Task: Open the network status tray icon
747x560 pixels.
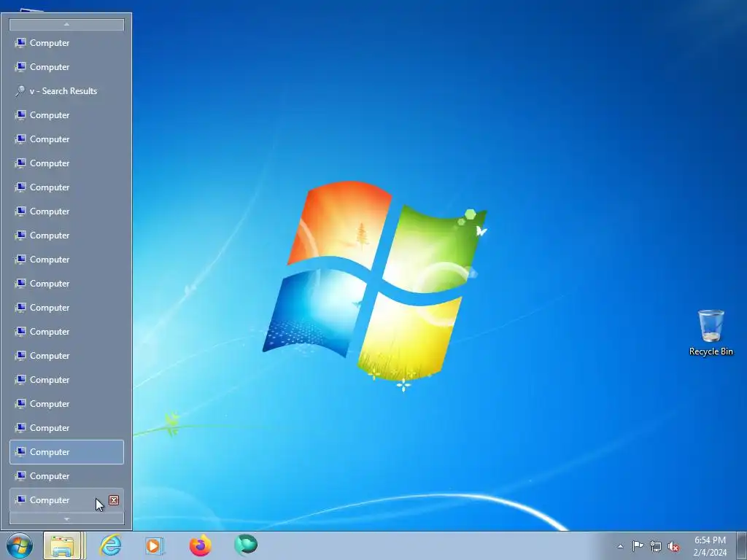Action: pyautogui.click(x=656, y=547)
